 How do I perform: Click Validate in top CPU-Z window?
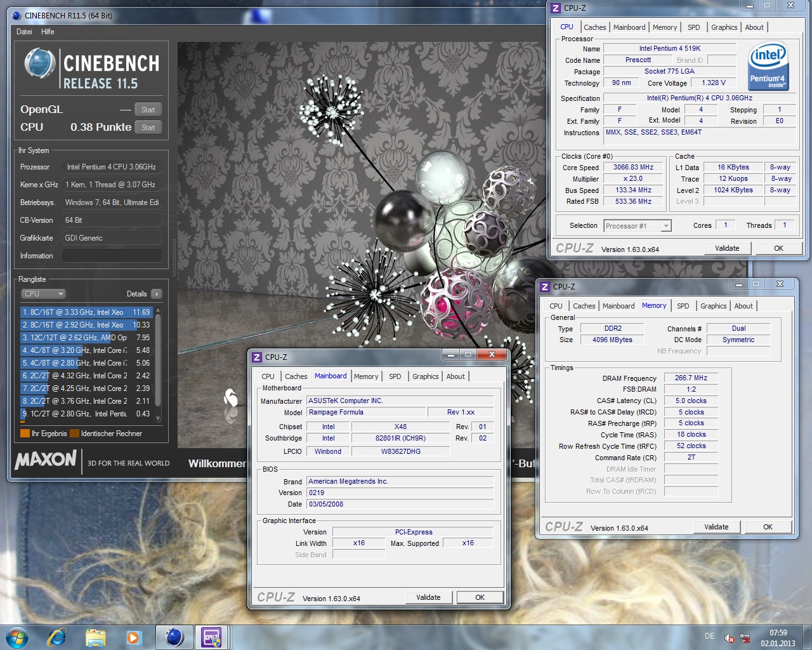[x=727, y=248]
